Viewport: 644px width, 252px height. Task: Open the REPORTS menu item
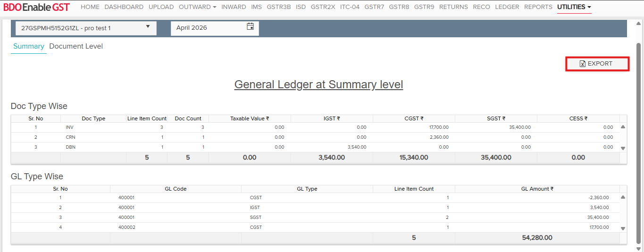click(x=538, y=7)
